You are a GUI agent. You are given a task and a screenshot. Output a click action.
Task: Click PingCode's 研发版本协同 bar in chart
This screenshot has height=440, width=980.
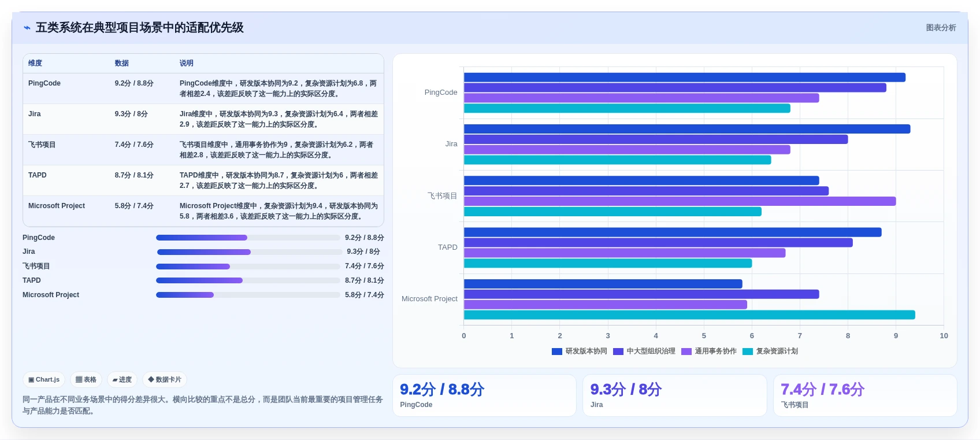[x=685, y=77]
